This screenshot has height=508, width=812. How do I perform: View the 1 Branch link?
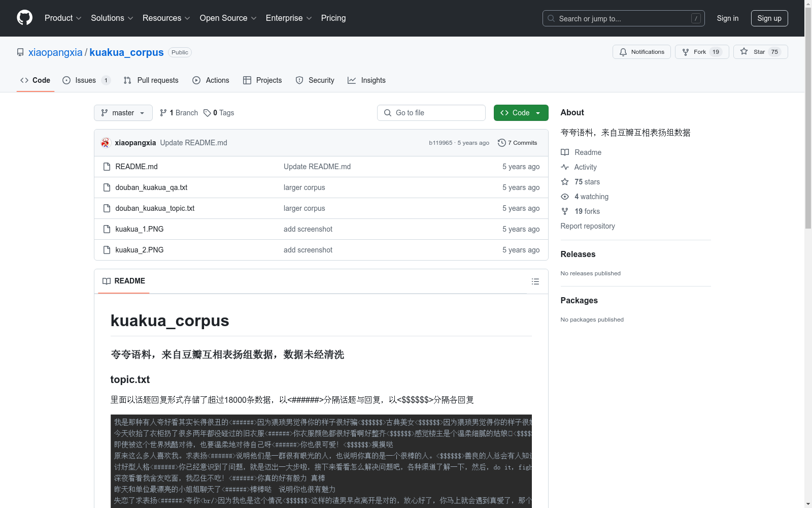179,113
